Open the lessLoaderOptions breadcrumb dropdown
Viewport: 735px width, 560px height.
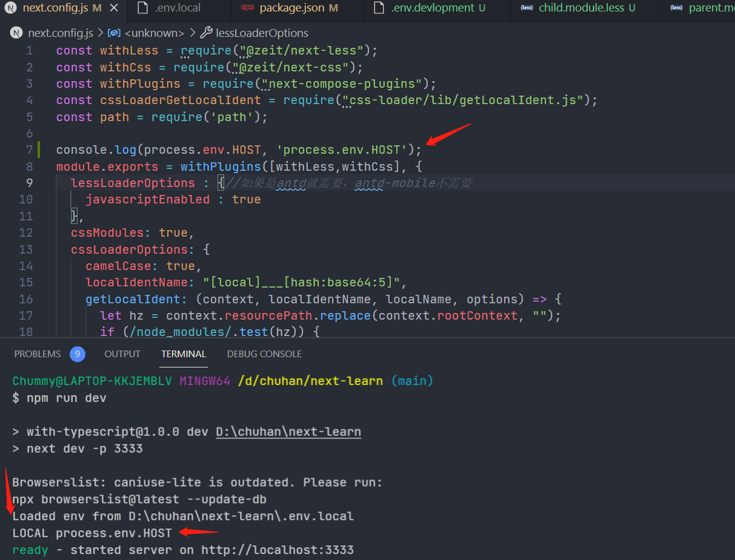pos(262,33)
